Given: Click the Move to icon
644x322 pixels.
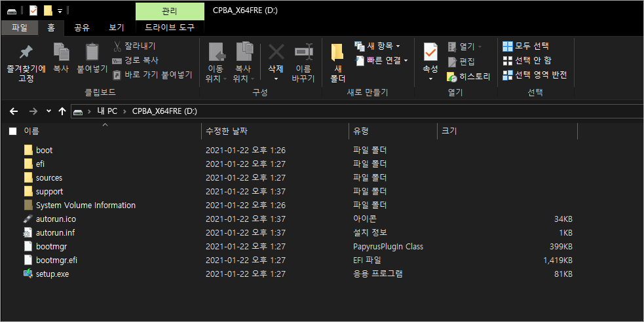Looking at the screenshot, I should point(217,52).
